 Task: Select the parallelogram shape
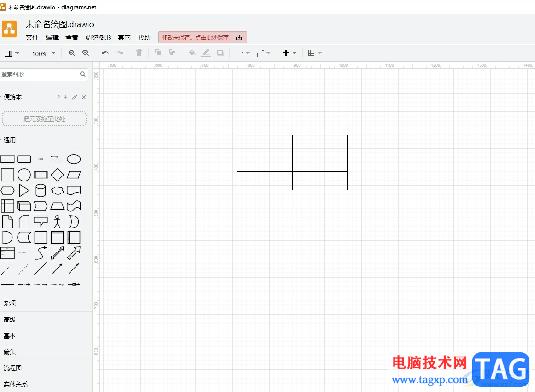point(74,175)
